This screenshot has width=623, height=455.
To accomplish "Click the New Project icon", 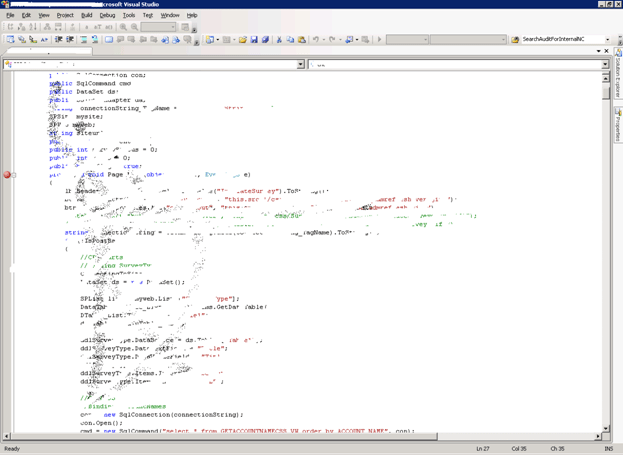I will pos(209,39).
